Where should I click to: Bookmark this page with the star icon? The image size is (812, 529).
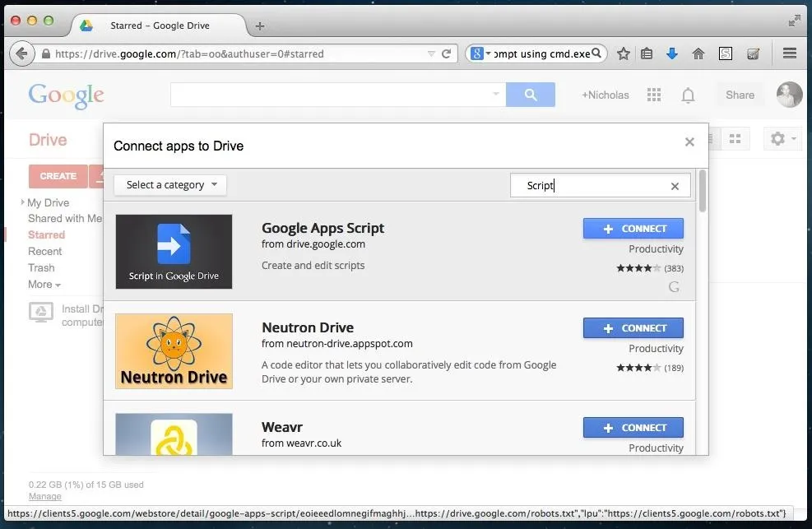(x=624, y=53)
